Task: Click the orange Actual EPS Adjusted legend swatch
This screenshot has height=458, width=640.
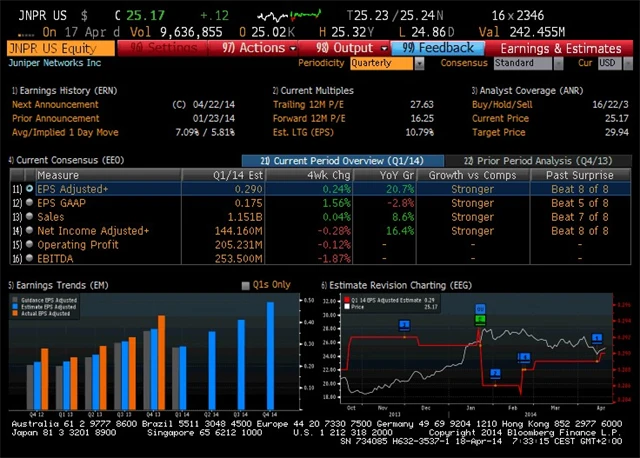Action: [15, 312]
